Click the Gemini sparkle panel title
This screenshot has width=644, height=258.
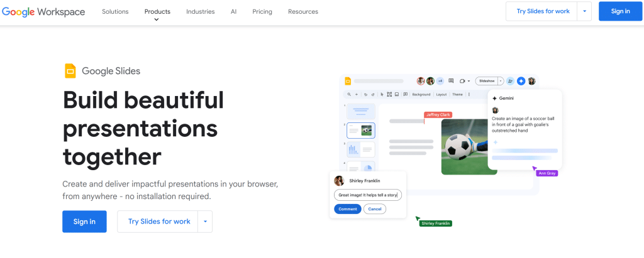click(503, 99)
